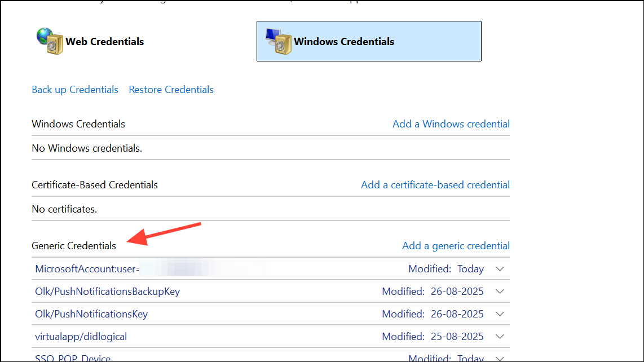Click Modified 25-08-2025 date for virtualapp
The height and width of the screenshot is (362, 644).
pyautogui.click(x=433, y=337)
